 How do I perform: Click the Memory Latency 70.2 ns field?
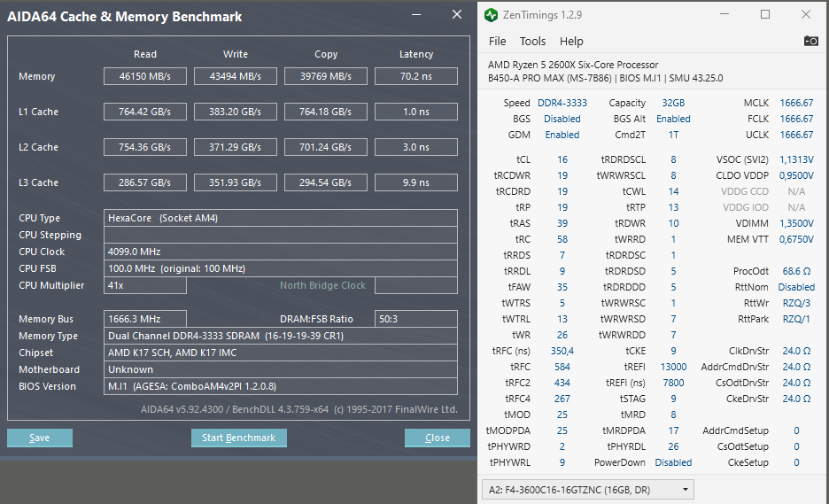416,76
